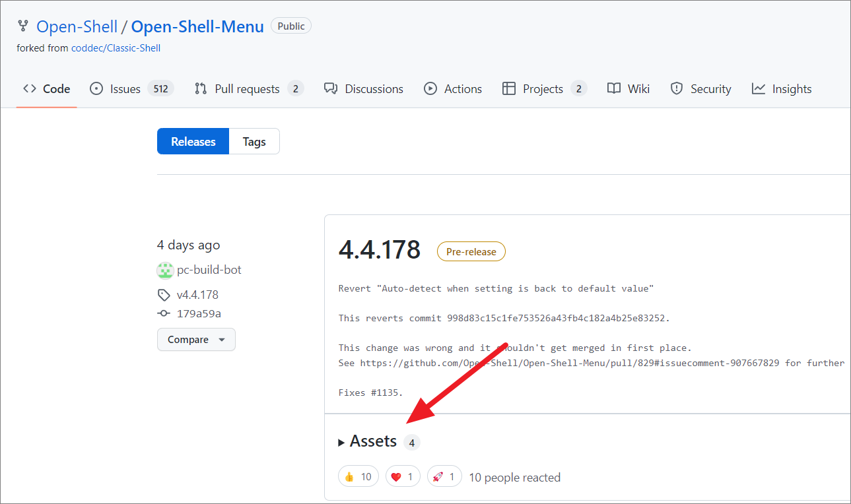Open the Projects tab
The height and width of the screenshot is (504, 851).
point(545,88)
